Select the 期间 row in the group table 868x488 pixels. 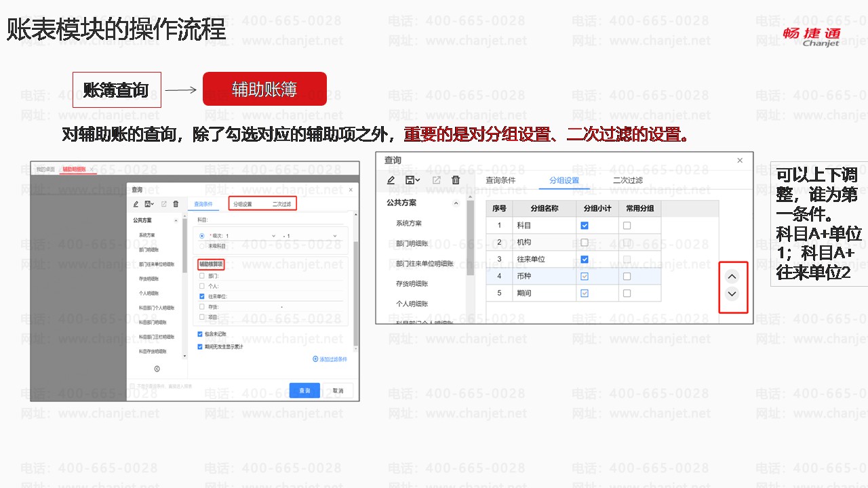574,293
